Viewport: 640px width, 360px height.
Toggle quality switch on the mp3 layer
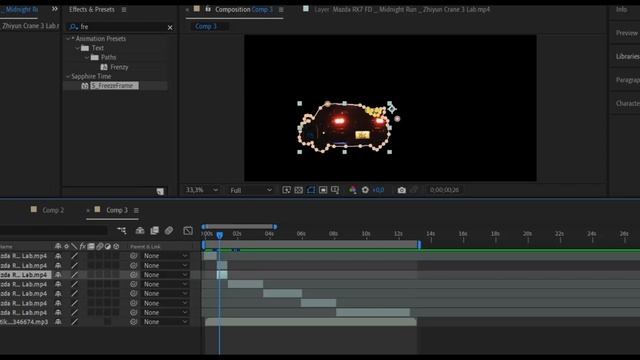pos(74,322)
